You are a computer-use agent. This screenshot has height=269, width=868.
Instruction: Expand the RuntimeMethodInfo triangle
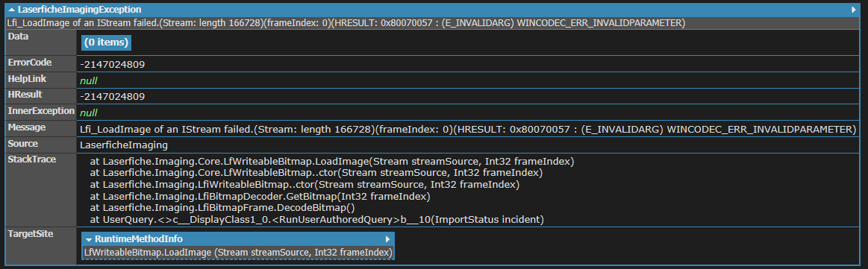[x=89, y=239]
